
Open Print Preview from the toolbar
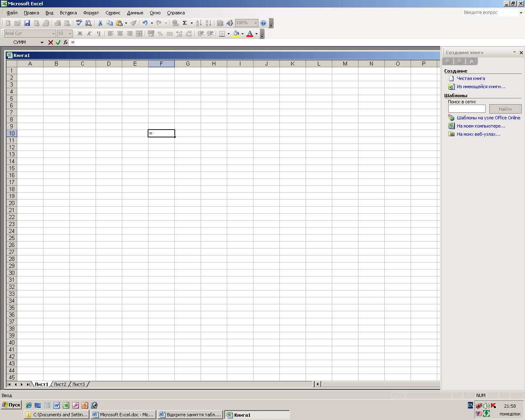click(x=67, y=23)
